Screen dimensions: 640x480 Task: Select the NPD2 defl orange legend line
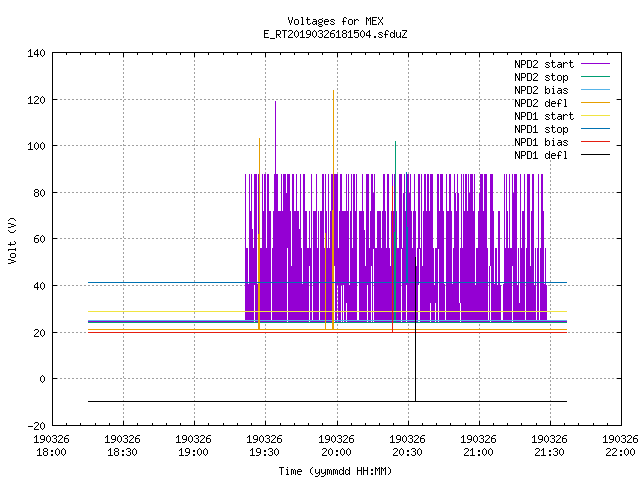pos(595,102)
